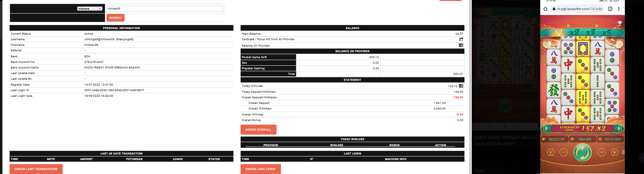Tap the x2 multiplier in game
The width and height of the screenshot is (644, 174).
click(575, 32)
